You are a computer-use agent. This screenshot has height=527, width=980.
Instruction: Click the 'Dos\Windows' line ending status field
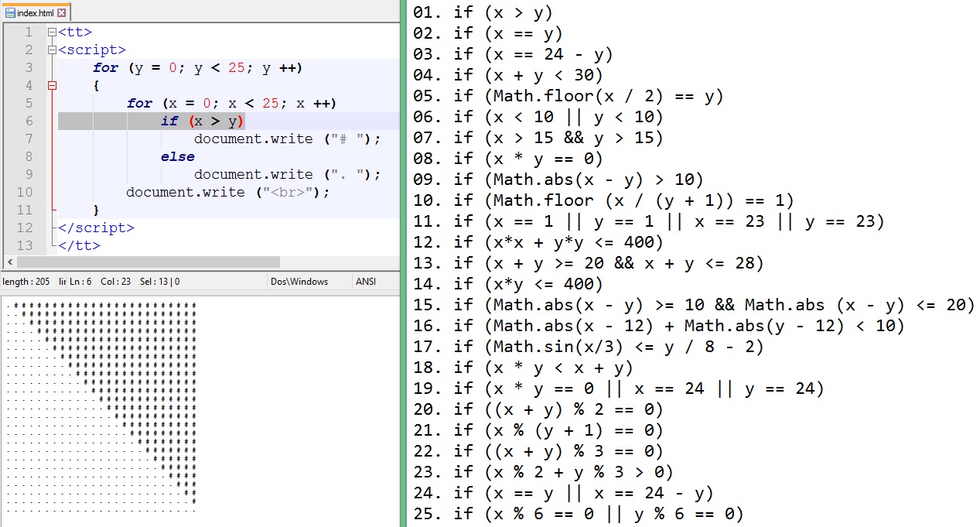[x=299, y=282]
